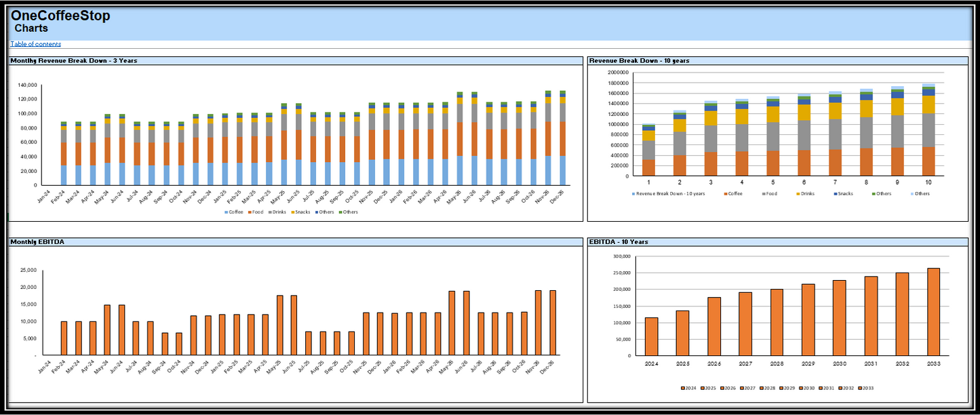This screenshot has width=980, height=415.
Task: Click the OneCoffeeStop title cell
Action: pos(60,16)
